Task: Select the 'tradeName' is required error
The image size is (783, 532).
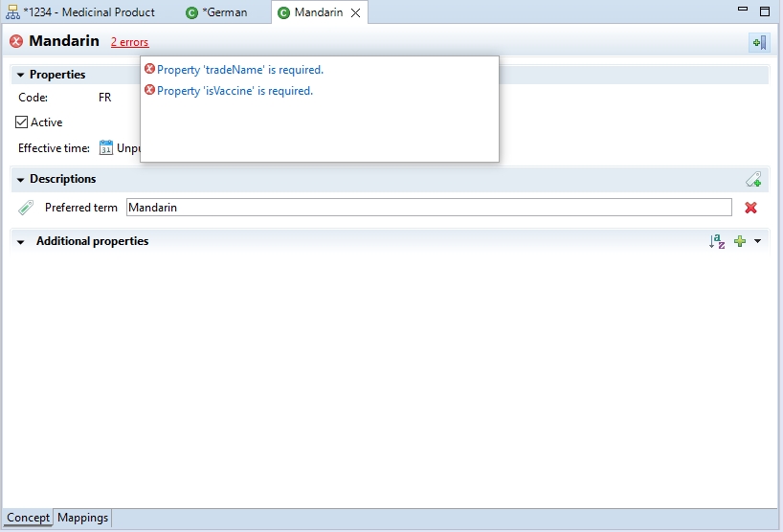Action: (239, 70)
